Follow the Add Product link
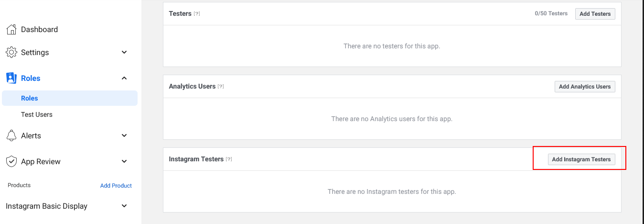 116,186
